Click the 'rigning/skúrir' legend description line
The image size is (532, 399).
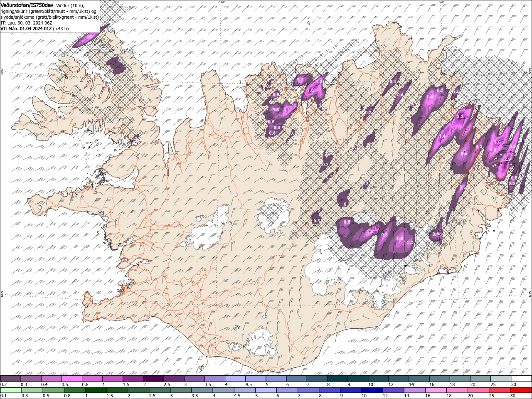48,11
